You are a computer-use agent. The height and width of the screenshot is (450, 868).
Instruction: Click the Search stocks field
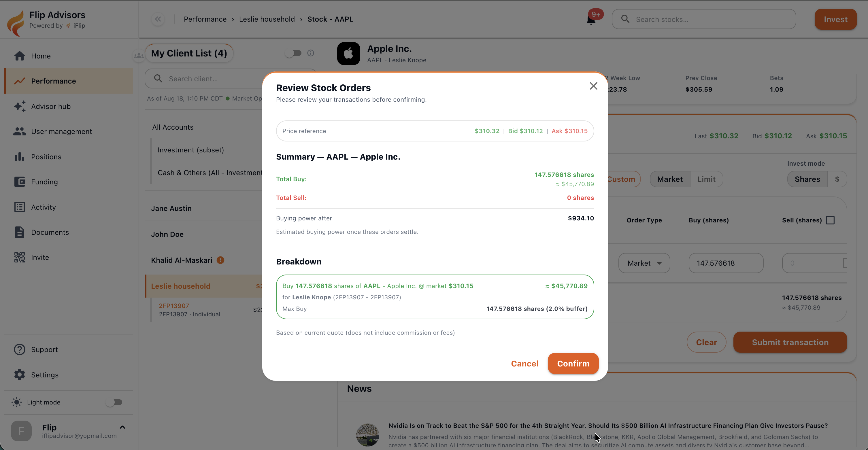704,19
